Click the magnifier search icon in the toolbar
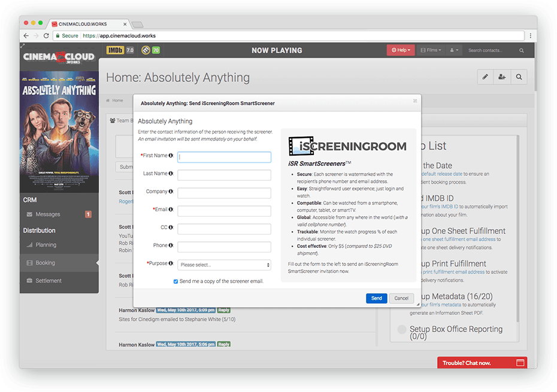The width and height of the screenshot is (557, 392). coord(519,77)
